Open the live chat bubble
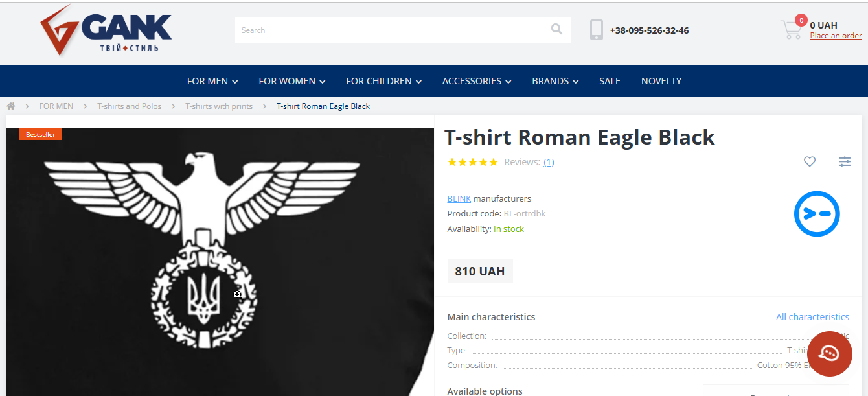Image resolution: width=868 pixels, height=396 pixels. 829,353
